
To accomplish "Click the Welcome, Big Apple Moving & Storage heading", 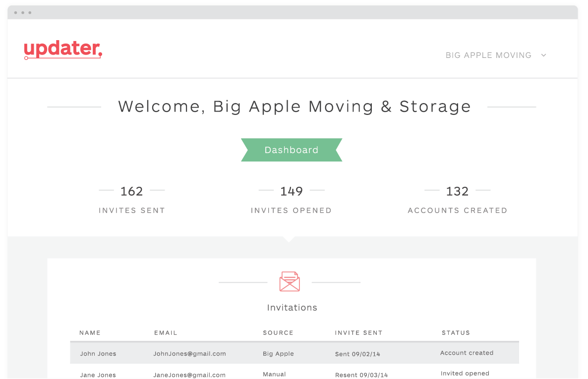I will pos(294,107).
